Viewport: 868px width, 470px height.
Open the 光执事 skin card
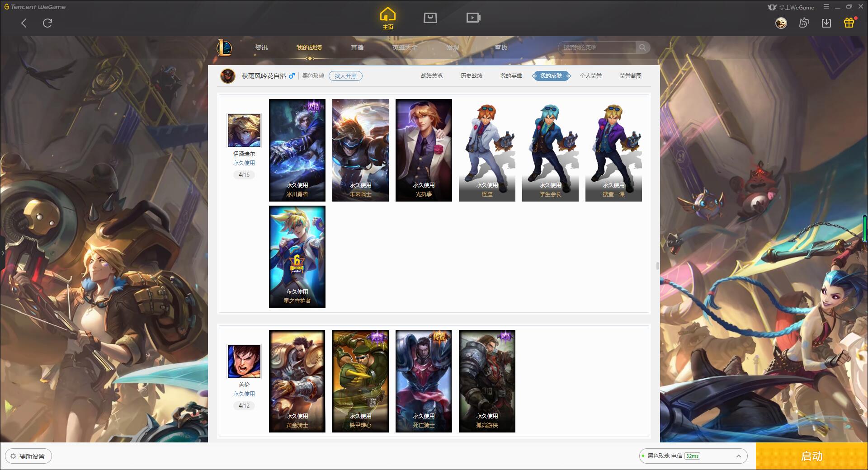[x=424, y=150]
